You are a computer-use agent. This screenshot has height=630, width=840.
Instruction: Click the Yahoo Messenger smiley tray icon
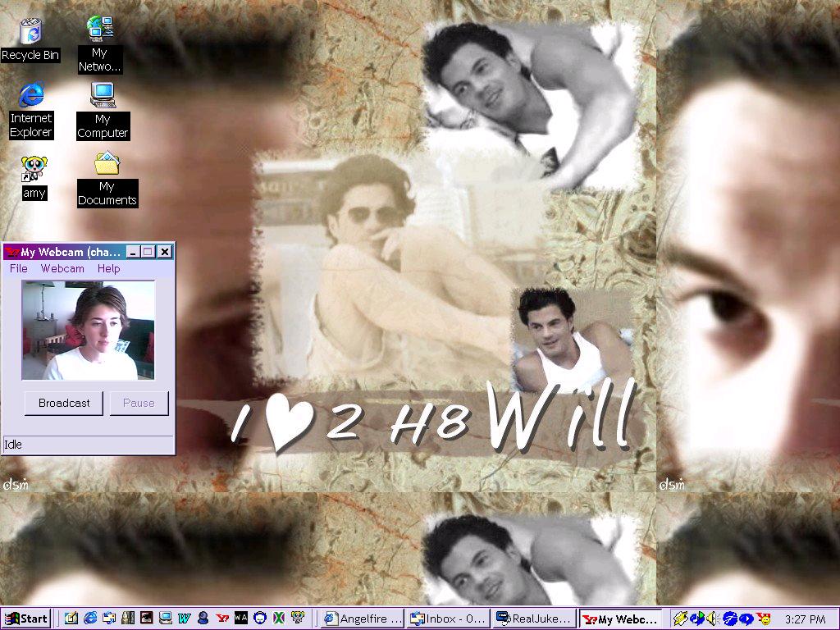pos(764,619)
